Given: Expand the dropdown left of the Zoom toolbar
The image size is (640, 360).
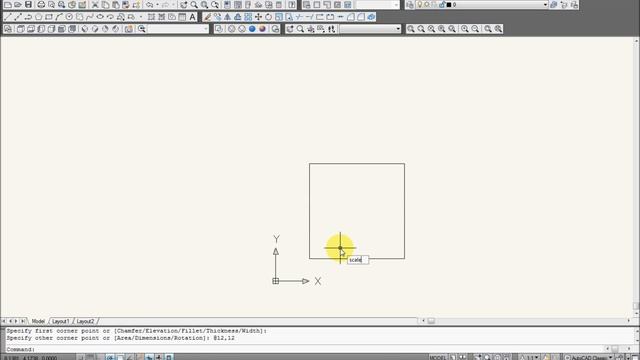Looking at the screenshot, I should point(370,29).
